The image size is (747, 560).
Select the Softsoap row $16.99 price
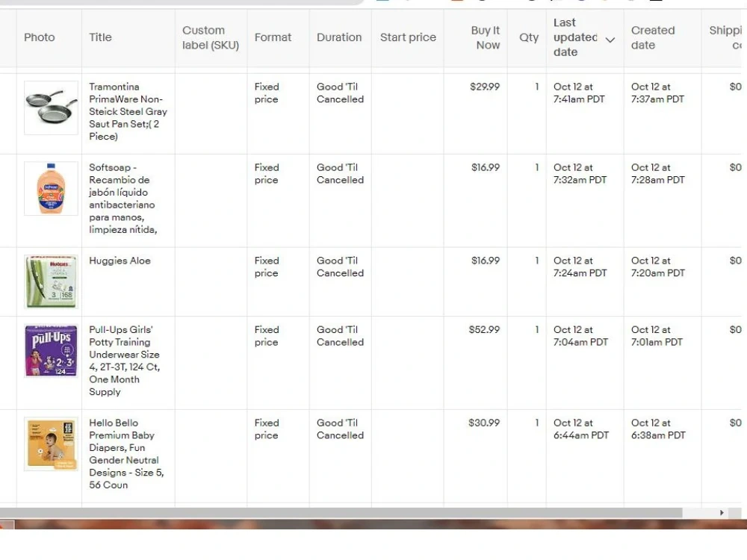pos(486,167)
